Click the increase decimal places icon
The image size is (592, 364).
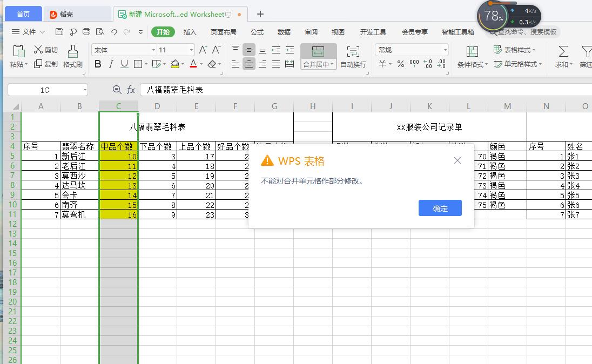pyautogui.click(x=427, y=63)
